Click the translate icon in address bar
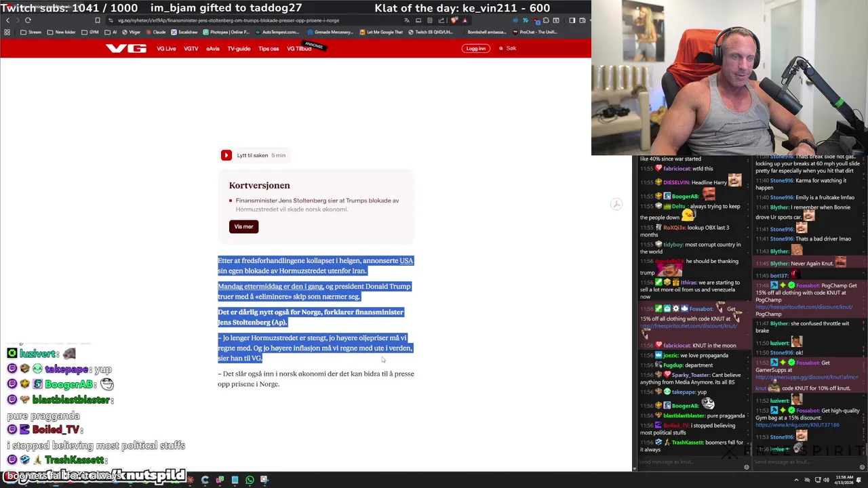This screenshot has width=868, height=488. (407, 20)
